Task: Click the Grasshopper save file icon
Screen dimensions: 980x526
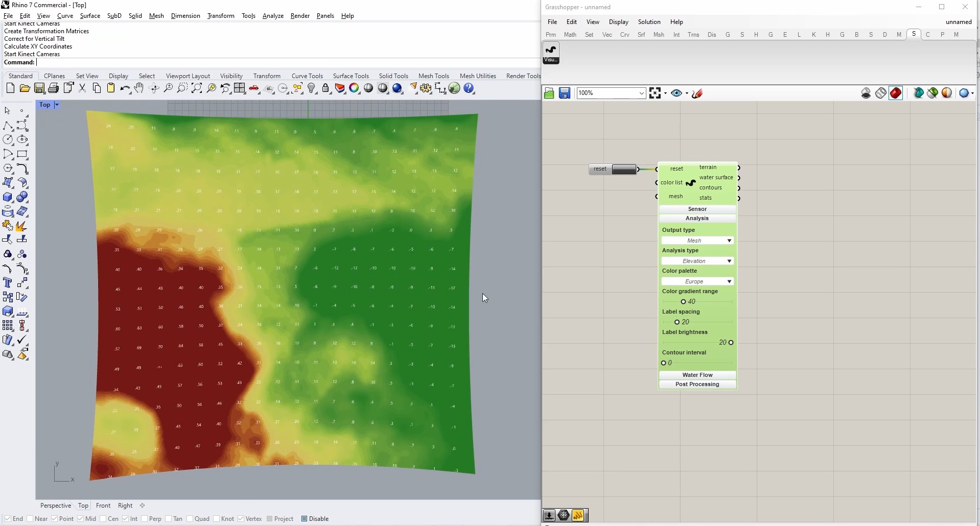Action: 565,93
